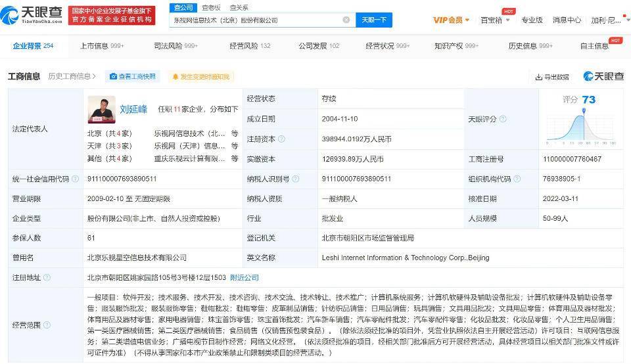Click the 导出数据 export button
The image size is (631, 364).
[x=552, y=77]
